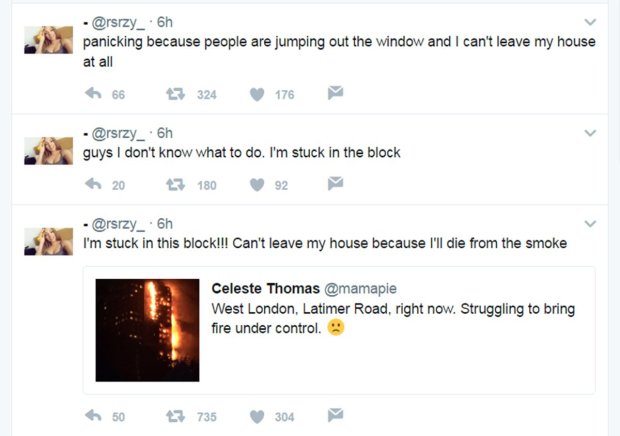Screen dimensions: 620x436
Task: Open Celeste Thomas's profile in the quoted tweet
Action: pyautogui.click(x=263, y=289)
